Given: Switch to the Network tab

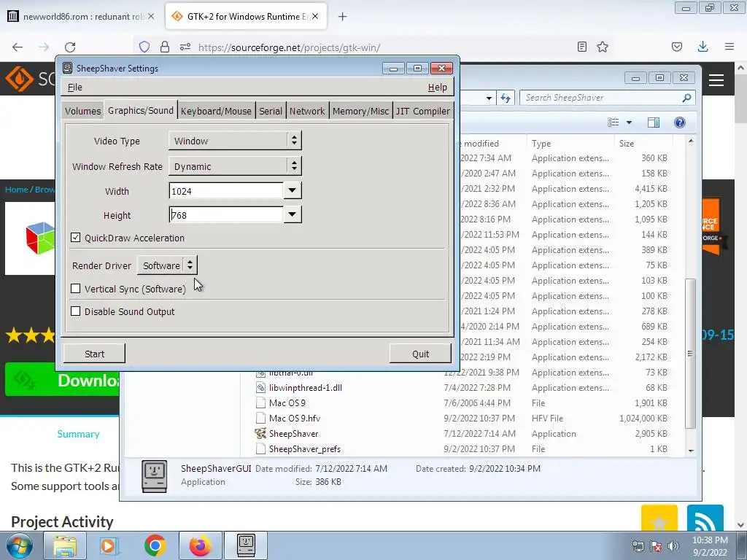Looking at the screenshot, I should click(307, 111).
